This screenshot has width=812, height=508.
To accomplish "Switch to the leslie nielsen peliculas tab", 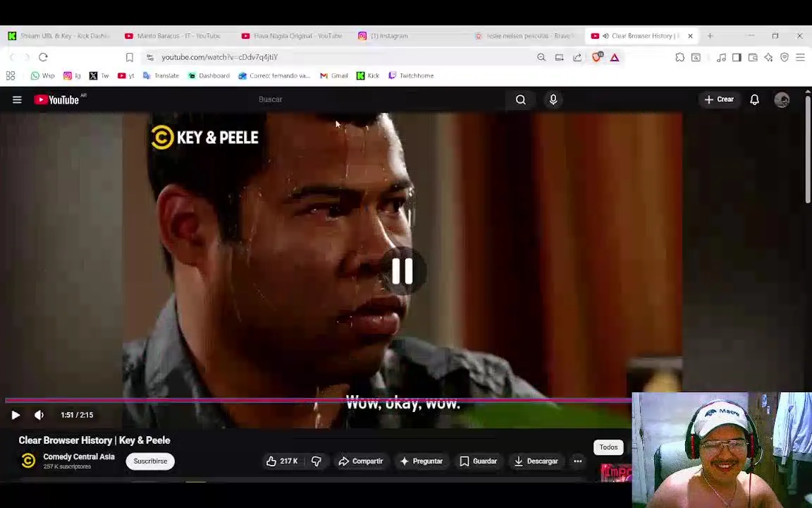I will (x=526, y=36).
